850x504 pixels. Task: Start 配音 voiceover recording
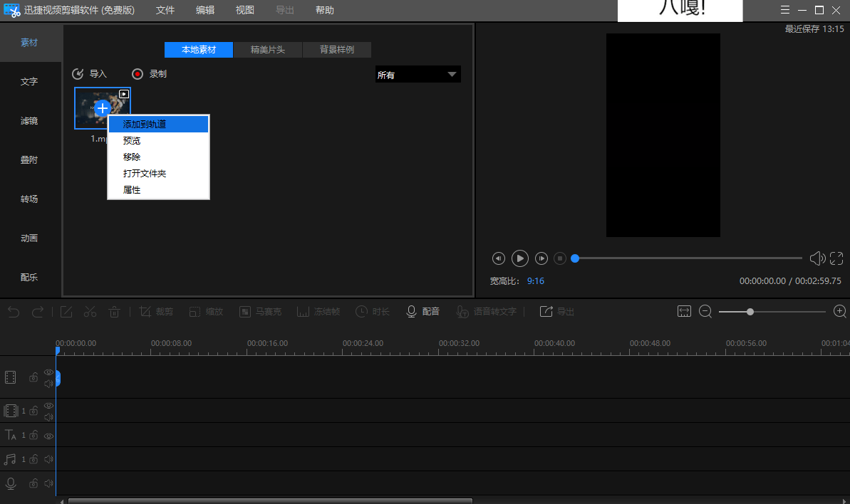(423, 312)
